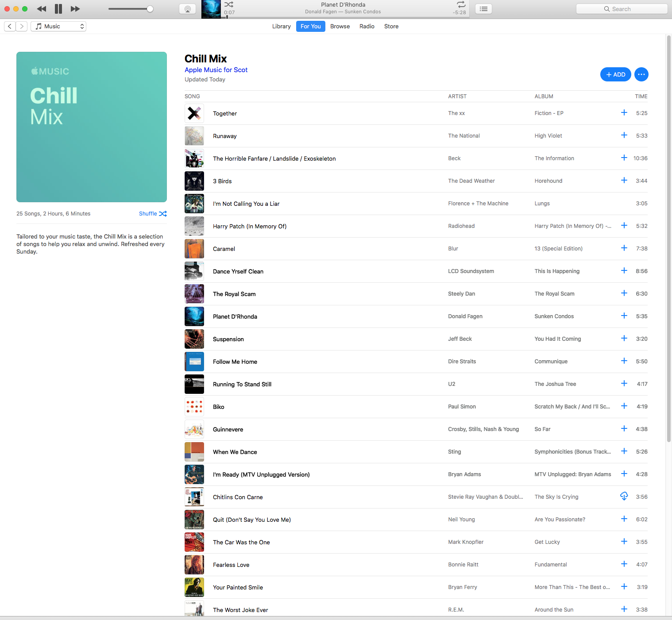Add Together by The xx to library
Image resolution: width=672 pixels, height=620 pixels.
pyautogui.click(x=624, y=113)
